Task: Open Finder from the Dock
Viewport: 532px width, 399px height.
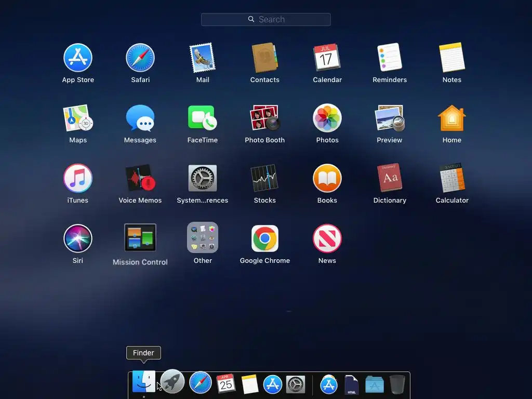Action: [143, 382]
